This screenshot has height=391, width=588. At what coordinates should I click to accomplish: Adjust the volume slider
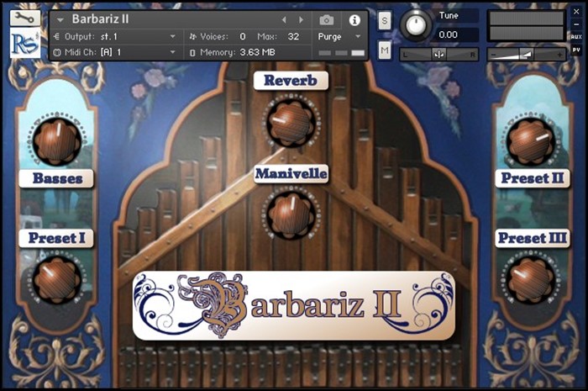527,55
